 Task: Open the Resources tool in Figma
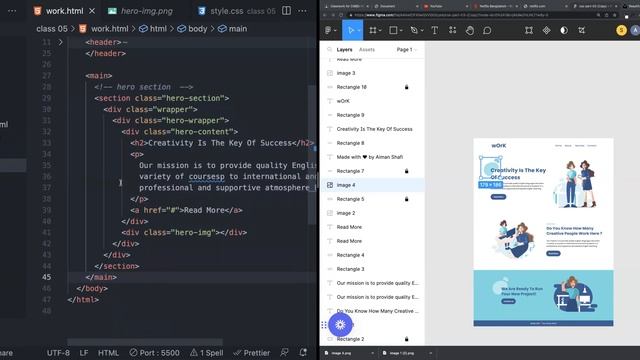pos(452,30)
